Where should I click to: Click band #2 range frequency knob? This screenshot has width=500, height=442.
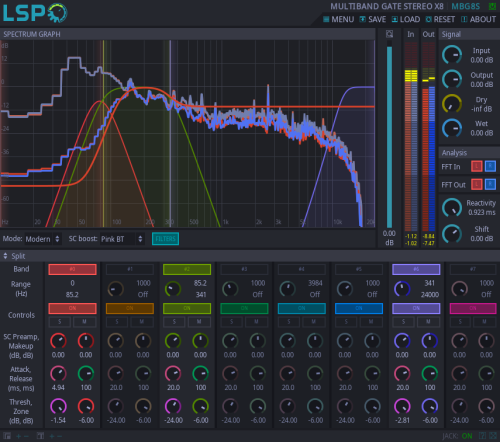[173, 289]
